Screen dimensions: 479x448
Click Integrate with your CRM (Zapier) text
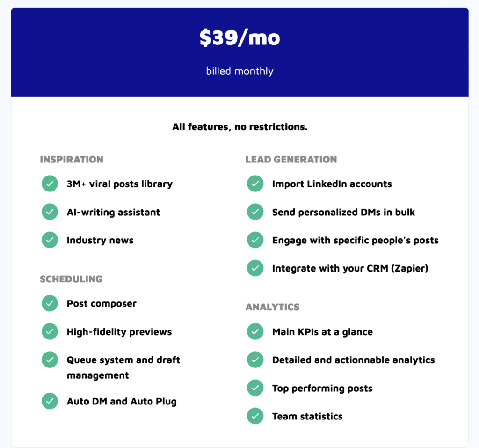click(350, 269)
